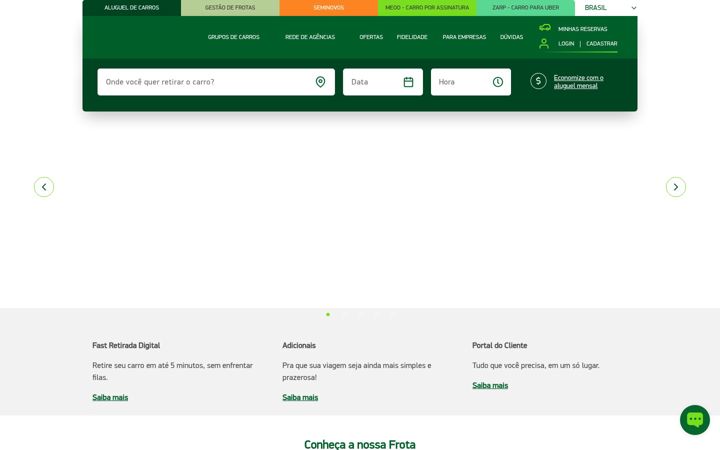This screenshot has width=720, height=450.
Task: Switch to Aluguel de Carros tab
Action: [x=132, y=8]
